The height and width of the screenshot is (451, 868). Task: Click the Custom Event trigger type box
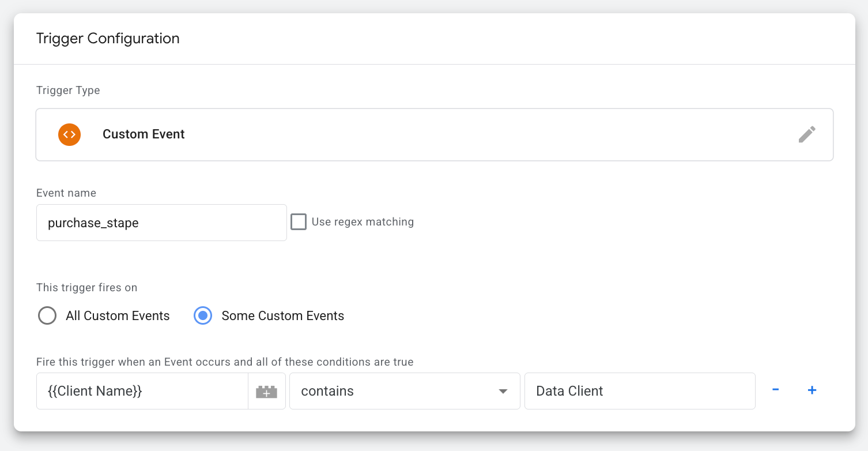(435, 134)
